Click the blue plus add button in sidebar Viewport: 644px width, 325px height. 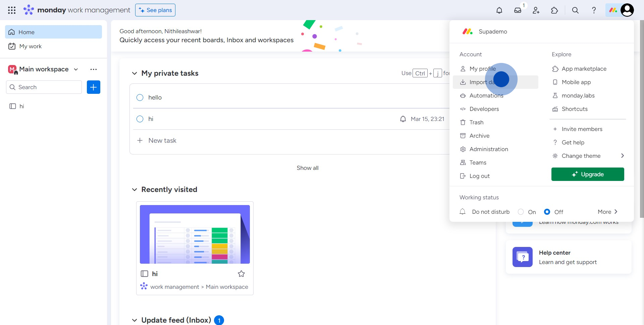(x=94, y=87)
